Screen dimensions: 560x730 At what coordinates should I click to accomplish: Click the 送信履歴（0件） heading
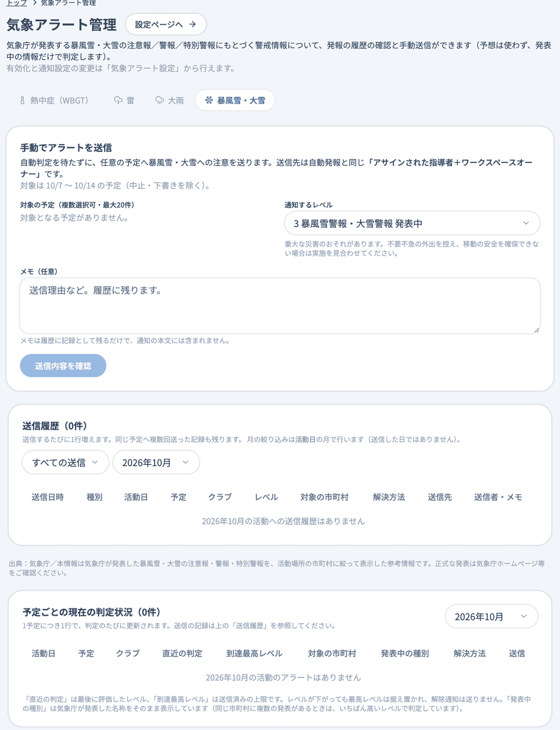[x=54, y=426]
